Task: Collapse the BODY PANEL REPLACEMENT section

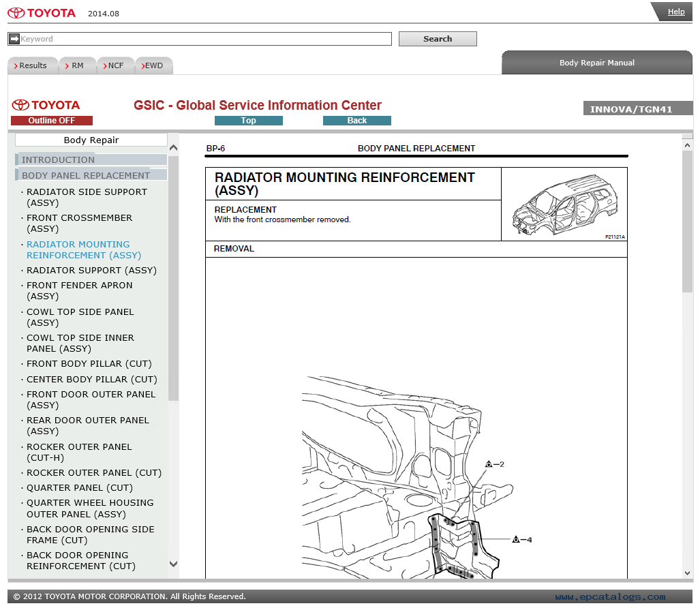Action: [x=91, y=175]
